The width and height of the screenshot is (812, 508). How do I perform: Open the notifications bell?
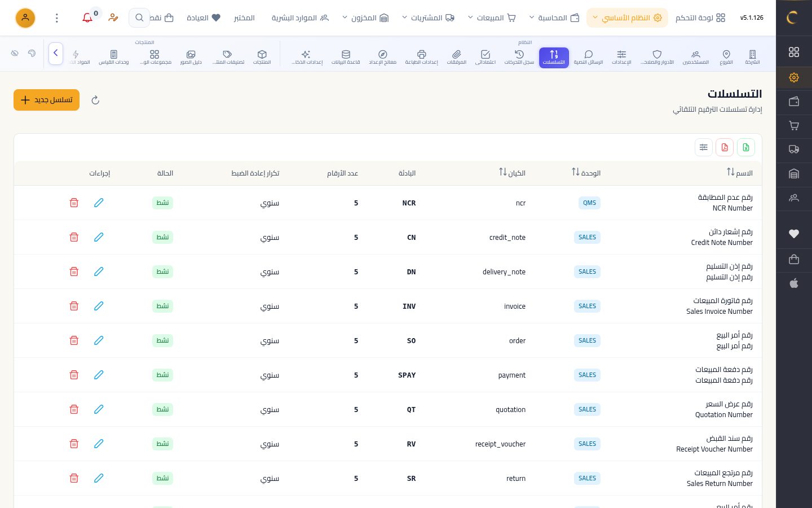point(87,18)
